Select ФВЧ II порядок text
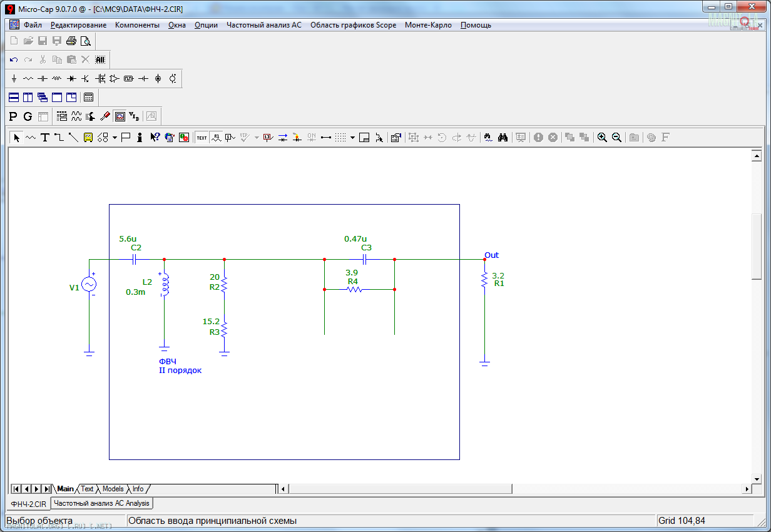Image resolution: width=771 pixels, height=532 pixels. (x=180, y=366)
